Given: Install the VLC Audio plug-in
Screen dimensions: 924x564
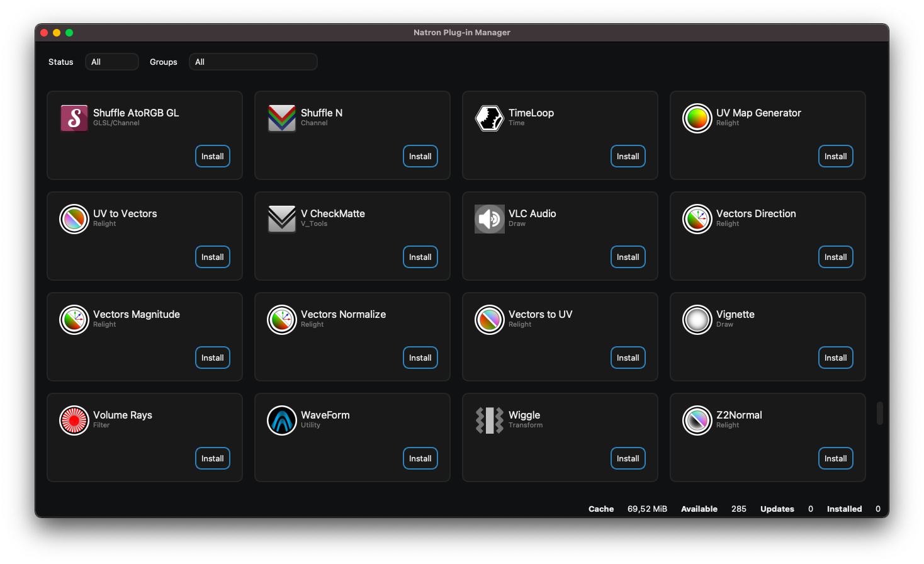Looking at the screenshot, I should pyautogui.click(x=628, y=257).
